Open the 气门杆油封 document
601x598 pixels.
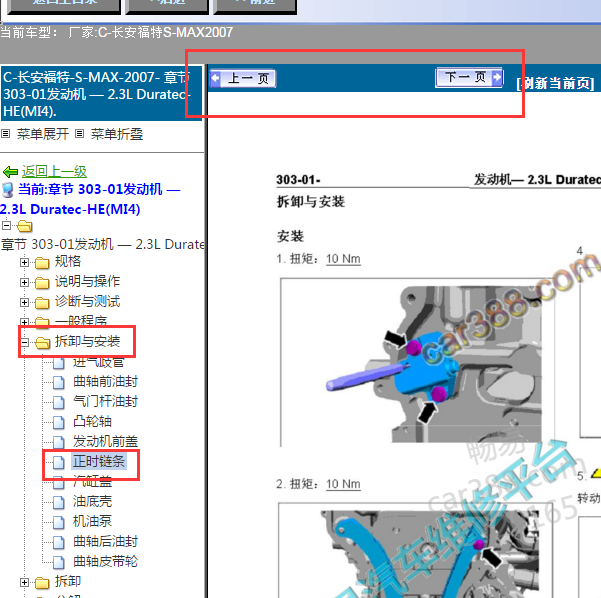point(105,401)
